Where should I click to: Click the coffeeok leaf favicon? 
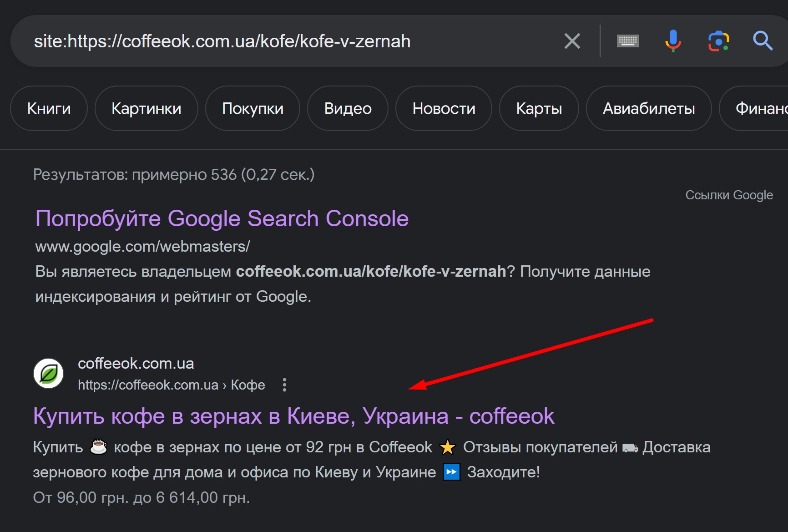pos(48,374)
